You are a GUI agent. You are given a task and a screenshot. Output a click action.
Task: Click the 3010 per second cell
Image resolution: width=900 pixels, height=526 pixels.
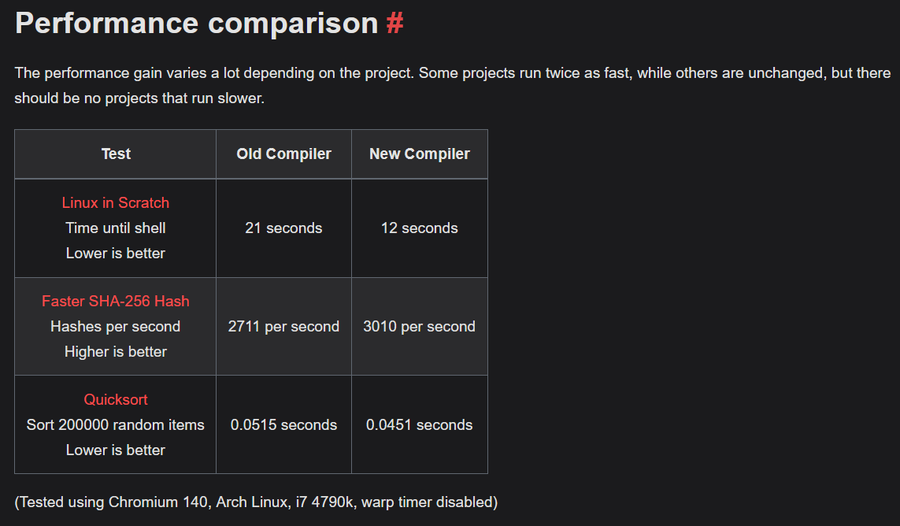(x=419, y=326)
